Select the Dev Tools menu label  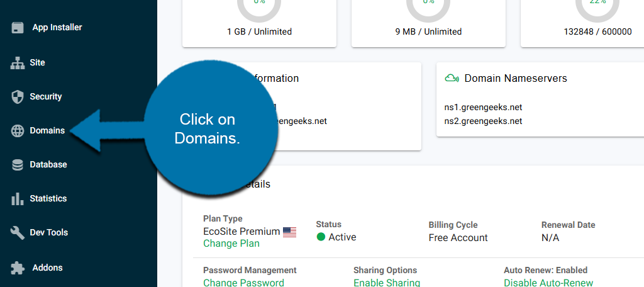(x=49, y=233)
